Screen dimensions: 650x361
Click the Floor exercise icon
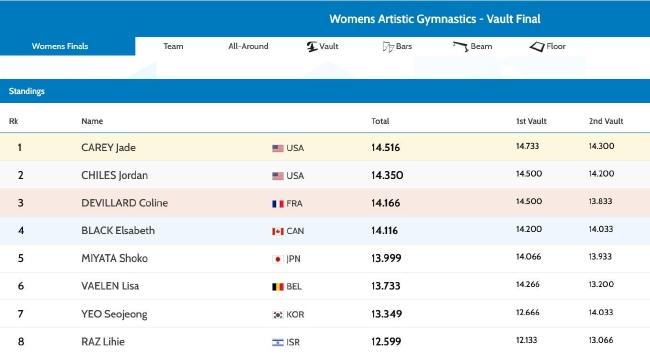(537, 47)
